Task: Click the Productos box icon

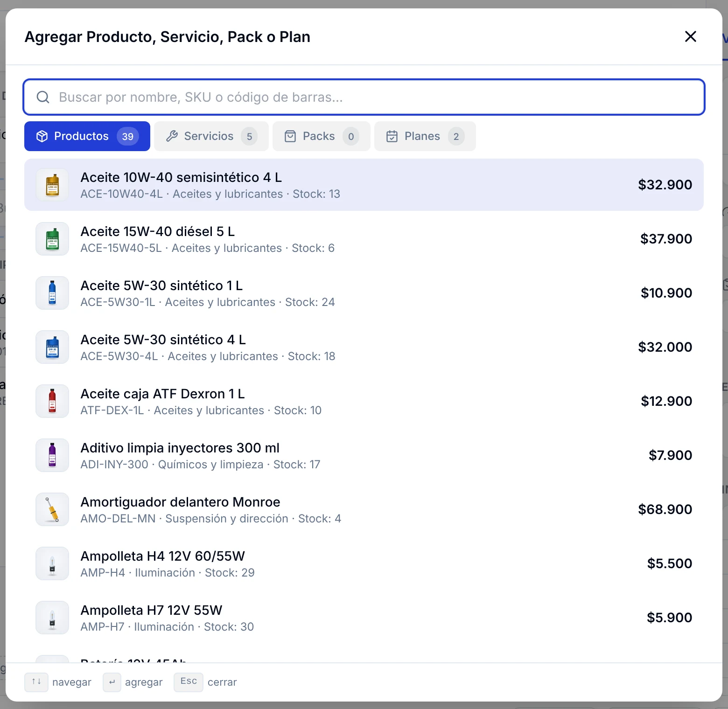Action: tap(42, 136)
